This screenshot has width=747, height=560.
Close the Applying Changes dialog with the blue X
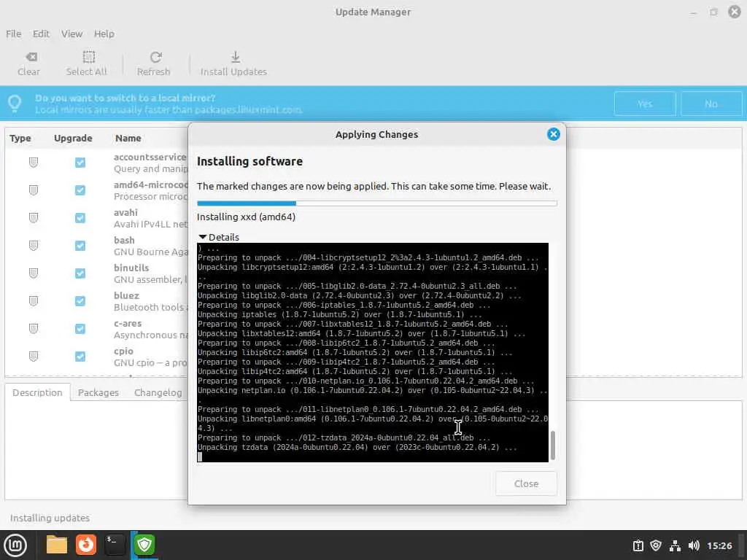(553, 134)
